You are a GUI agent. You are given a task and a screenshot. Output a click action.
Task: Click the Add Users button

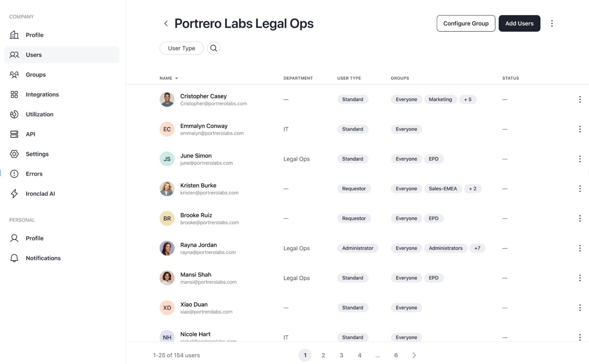point(519,23)
